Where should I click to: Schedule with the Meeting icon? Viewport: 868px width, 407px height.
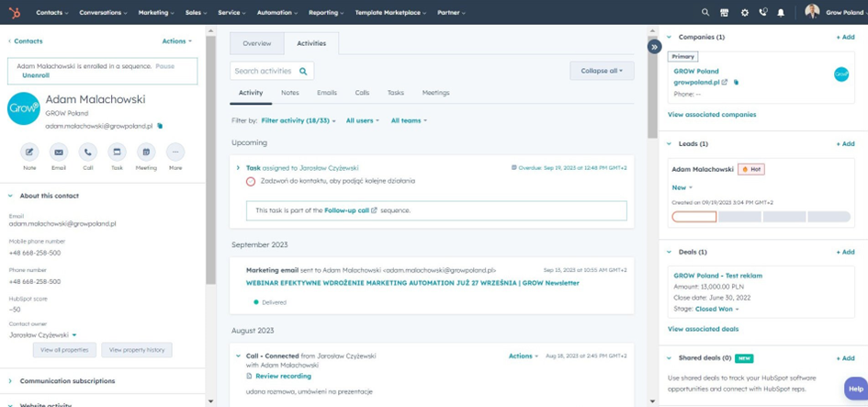point(146,152)
